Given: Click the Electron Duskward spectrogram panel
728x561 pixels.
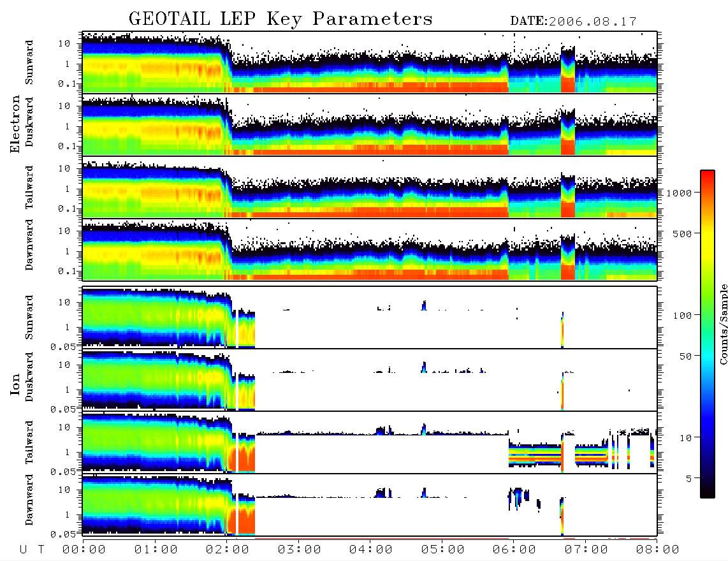Looking at the screenshot, I should pos(370,124).
